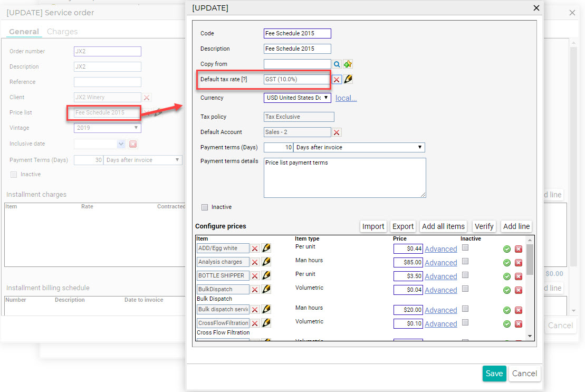Clear the BulkDispatch item with red X

(x=255, y=290)
